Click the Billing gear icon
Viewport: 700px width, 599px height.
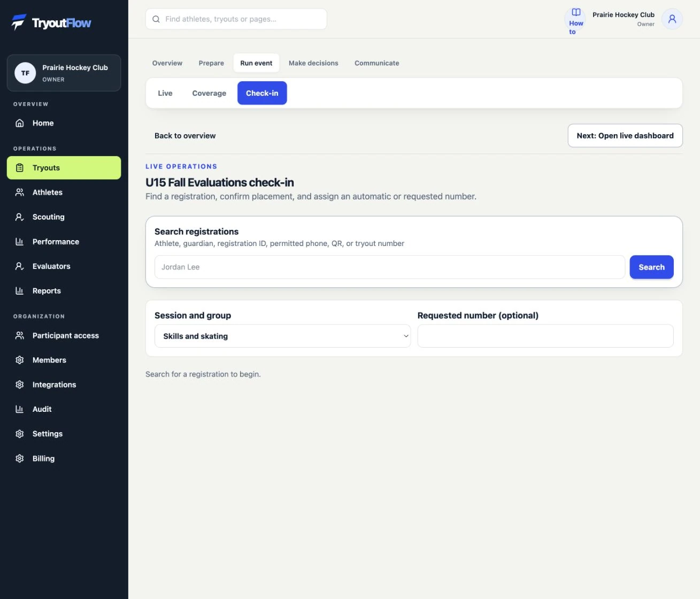[20, 459]
